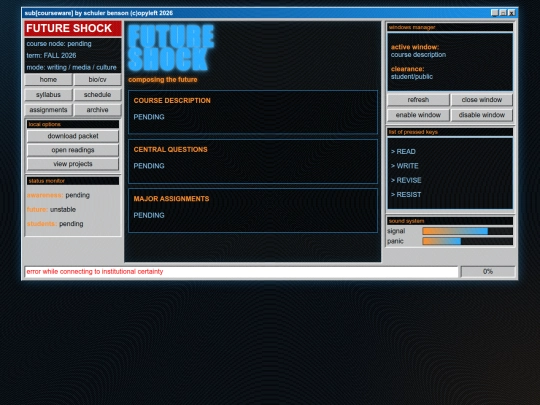Click the 'sound system' panel header
This screenshot has height=405, width=540.
pyautogui.click(x=450, y=221)
